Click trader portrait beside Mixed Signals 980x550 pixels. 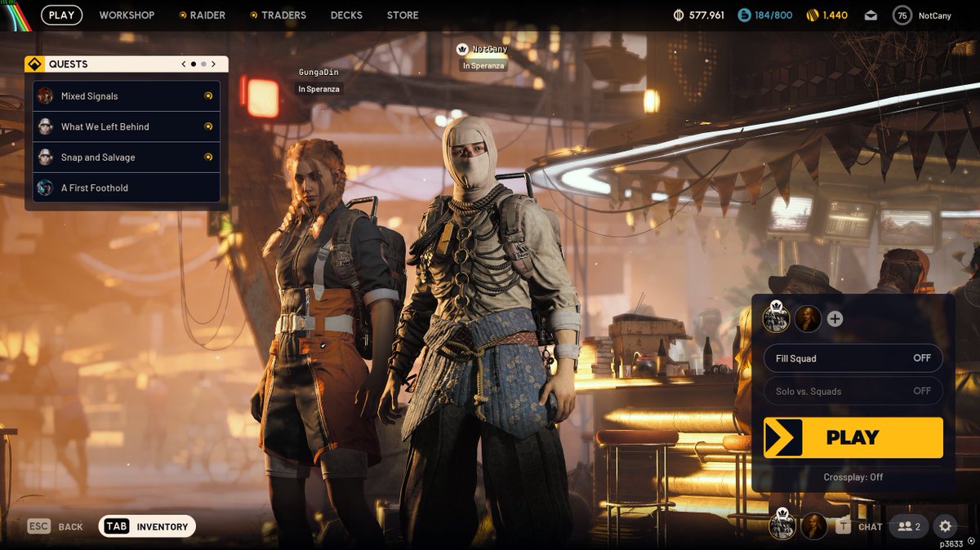[x=46, y=96]
